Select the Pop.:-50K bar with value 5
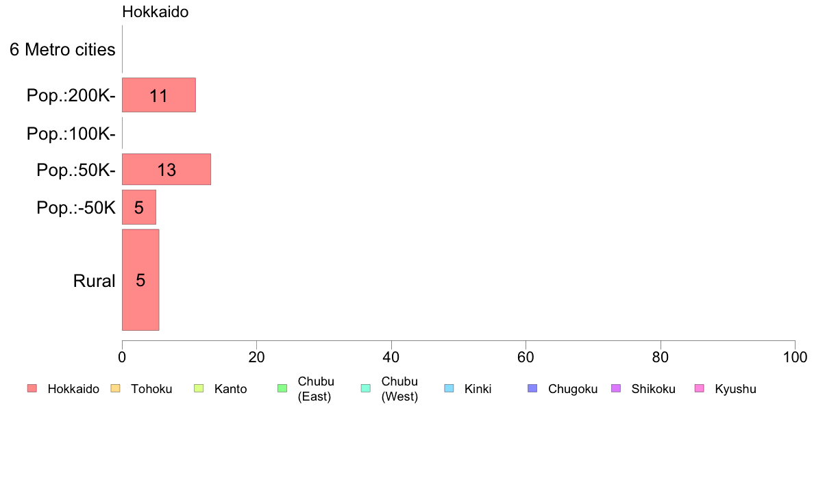Screen dimensions: 814x504 tap(138, 207)
